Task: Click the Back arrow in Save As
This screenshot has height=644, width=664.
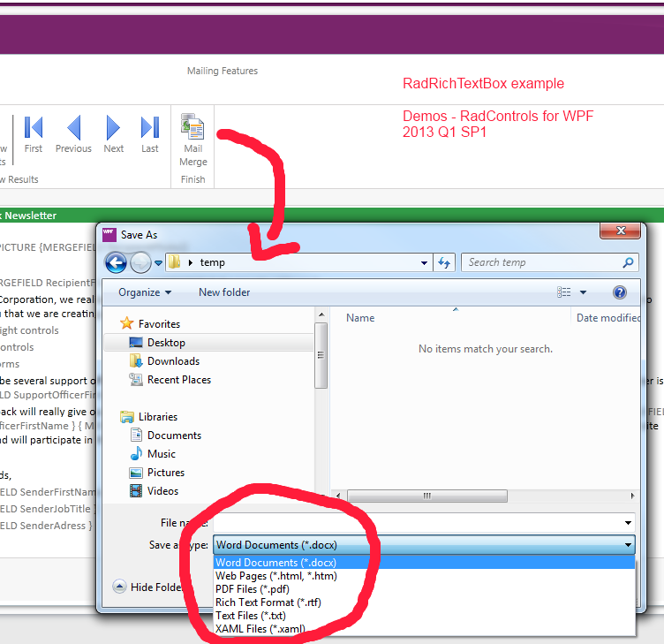Action: pyautogui.click(x=116, y=262)
